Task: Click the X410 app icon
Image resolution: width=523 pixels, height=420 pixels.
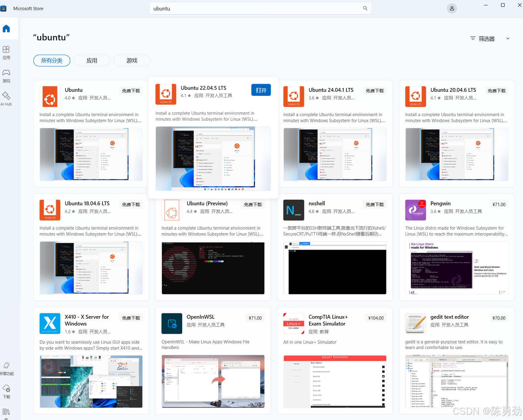Action: 50,323
